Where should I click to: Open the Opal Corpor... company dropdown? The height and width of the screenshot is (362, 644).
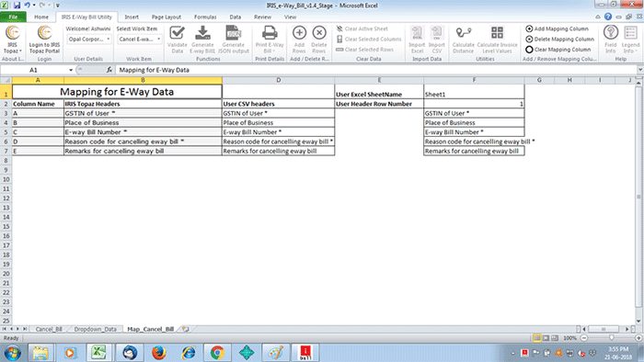(x=88, y=39)
